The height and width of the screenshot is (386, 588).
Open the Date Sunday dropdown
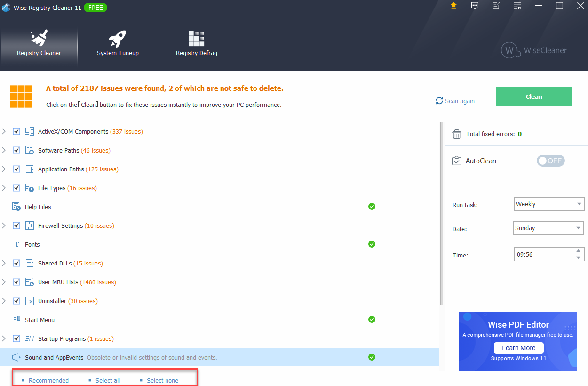click(549, 228)
